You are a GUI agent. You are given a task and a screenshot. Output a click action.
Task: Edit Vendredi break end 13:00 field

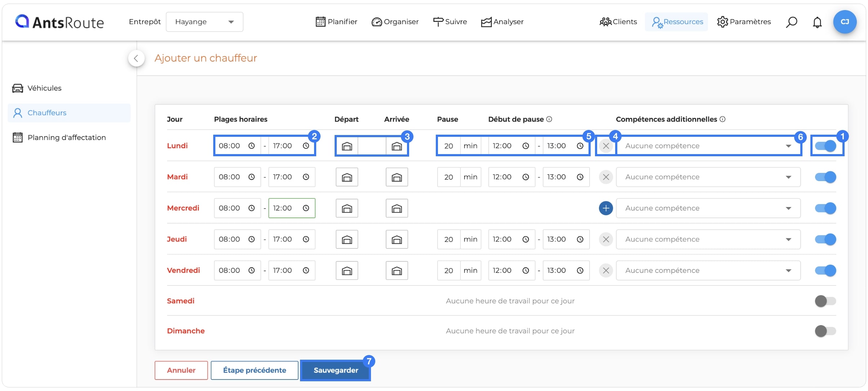[x=566, y=270]
